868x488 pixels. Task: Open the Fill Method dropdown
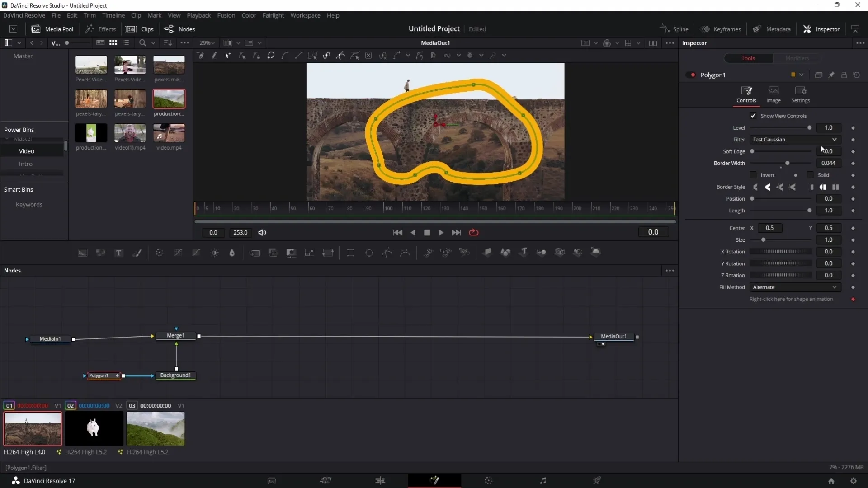pyautogui.click(x=795, y=287)
